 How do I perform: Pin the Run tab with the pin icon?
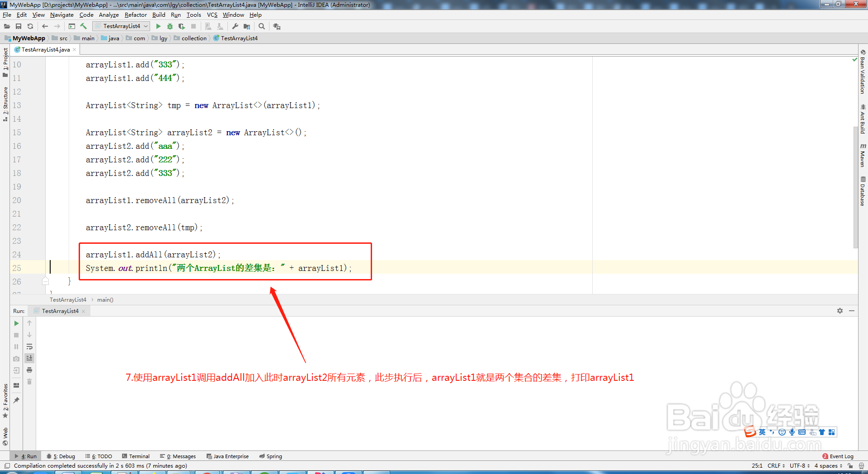(x=16, y=400)
